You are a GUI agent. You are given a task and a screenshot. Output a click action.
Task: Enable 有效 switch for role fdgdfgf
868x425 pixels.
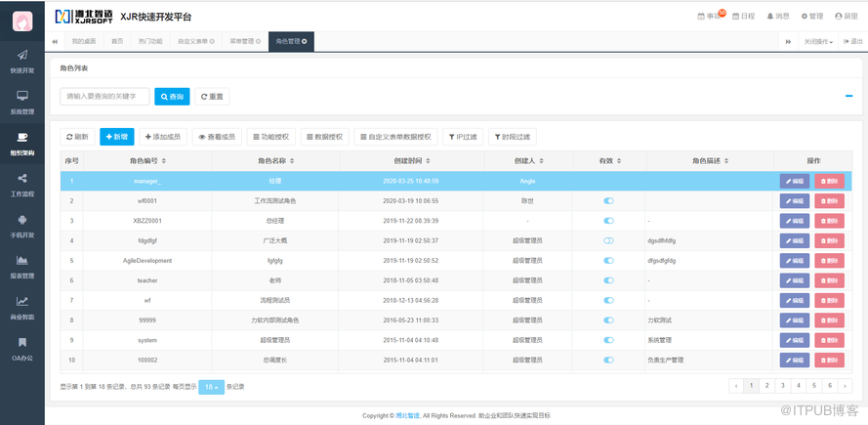click(609, 240)
